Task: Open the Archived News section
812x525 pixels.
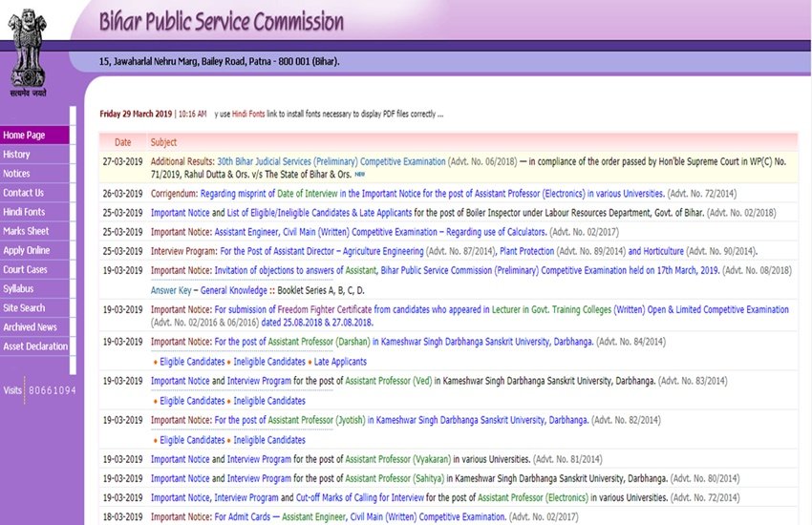Action: 30,327
